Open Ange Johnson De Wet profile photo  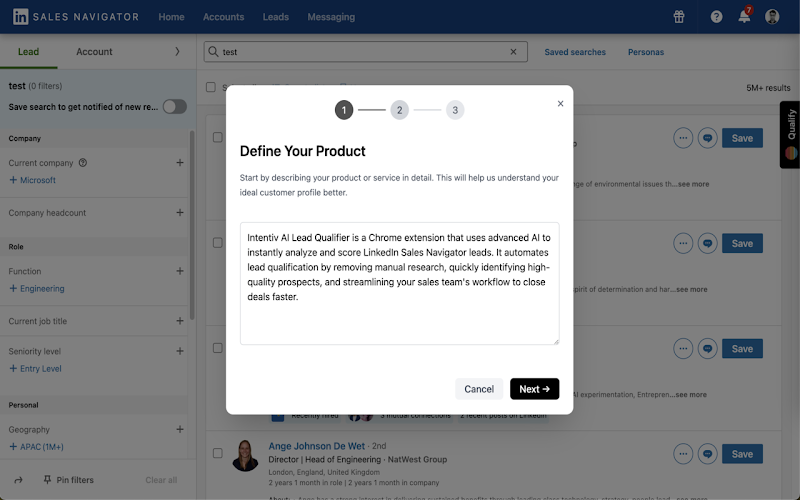[245, 455]
